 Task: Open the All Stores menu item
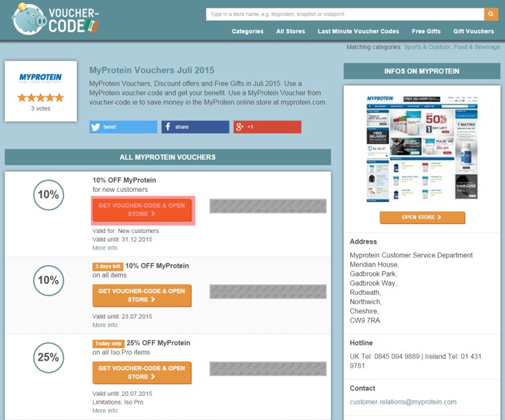(290, 31)
